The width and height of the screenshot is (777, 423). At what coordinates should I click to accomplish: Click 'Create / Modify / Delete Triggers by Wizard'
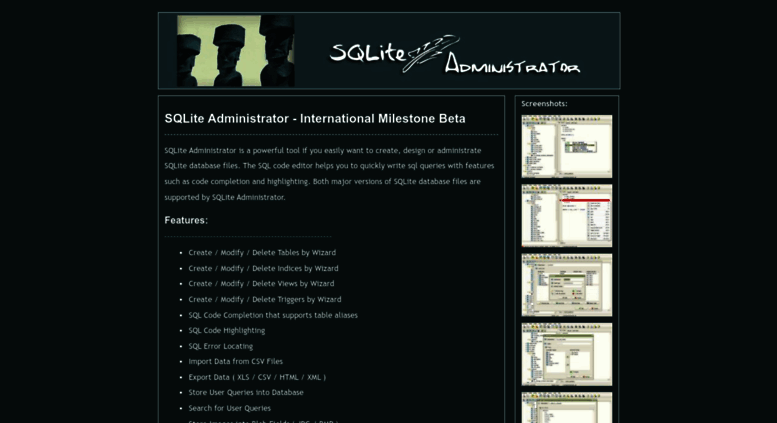(x=265, y=300)
